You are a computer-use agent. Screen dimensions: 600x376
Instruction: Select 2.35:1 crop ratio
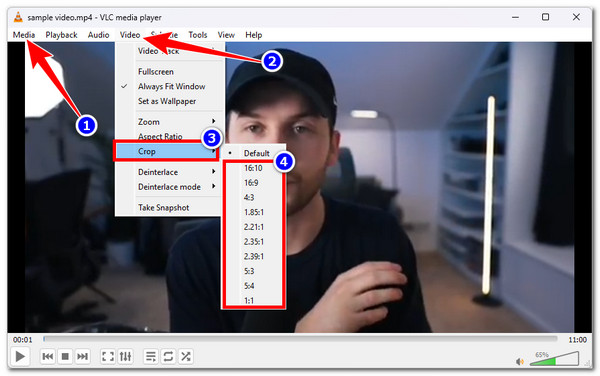(x=254, y=241)
